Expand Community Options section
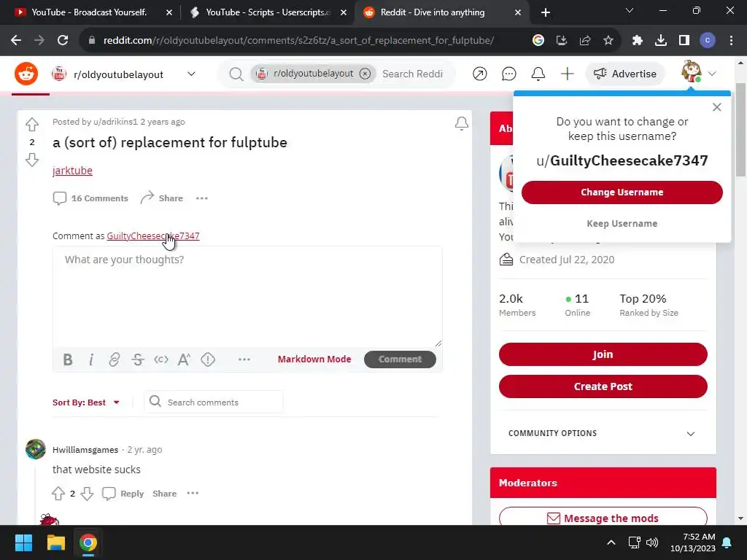Image resolution: width=747 pixels, height=560 pixels. [603, 433]
